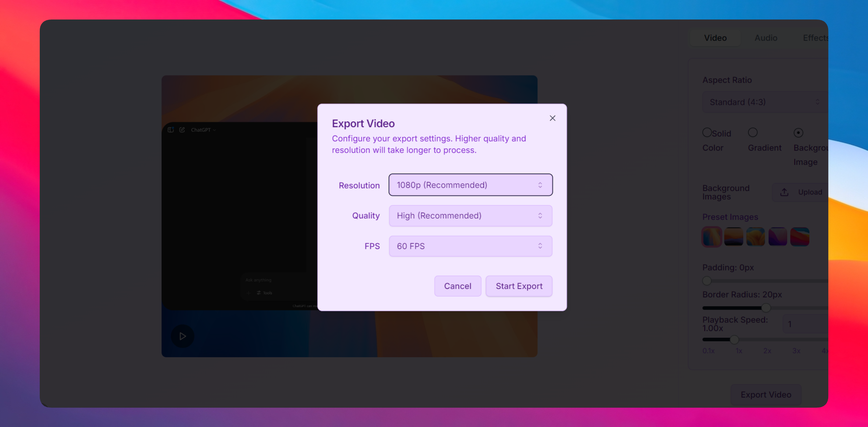Select the Solid Color radio option
Image resolution: width=868 pixels, height=427 pixels.
(x=707, y=133)
